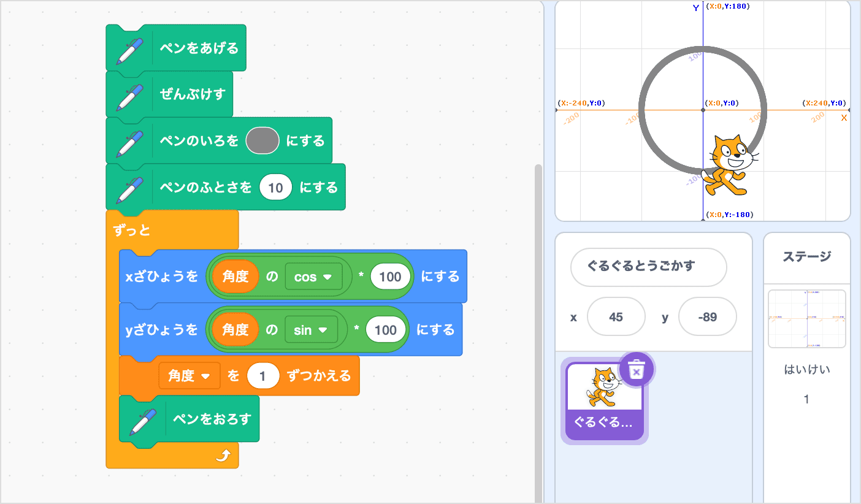Image resolution: width=861 pixels, height=504 pixels.
Task: Click the ぜんぶけす block text
Action: 193,94
